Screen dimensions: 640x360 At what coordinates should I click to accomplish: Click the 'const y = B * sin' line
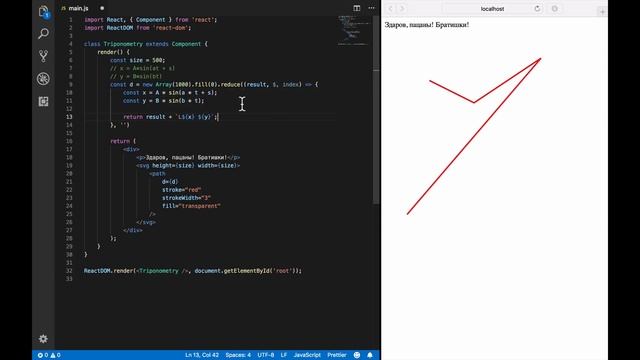163,101
